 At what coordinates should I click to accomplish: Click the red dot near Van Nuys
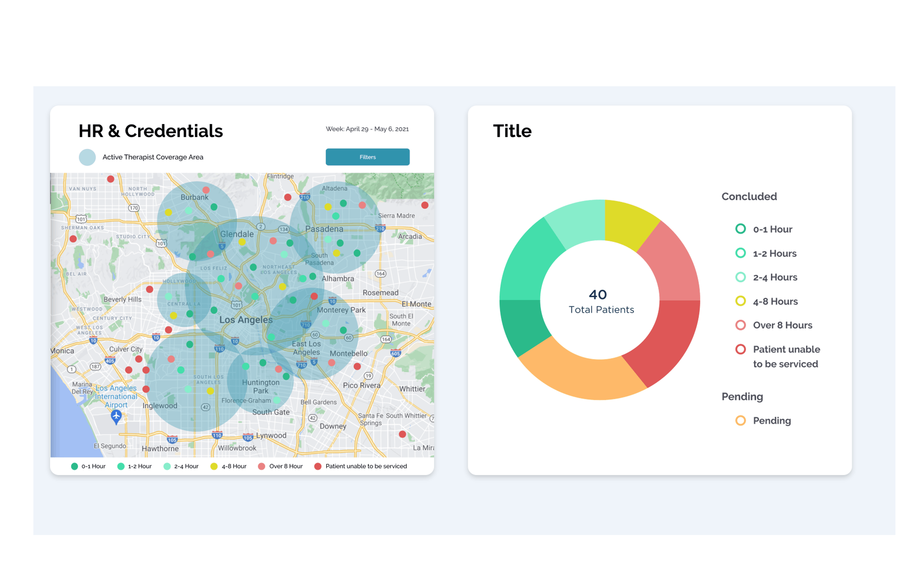111,179
